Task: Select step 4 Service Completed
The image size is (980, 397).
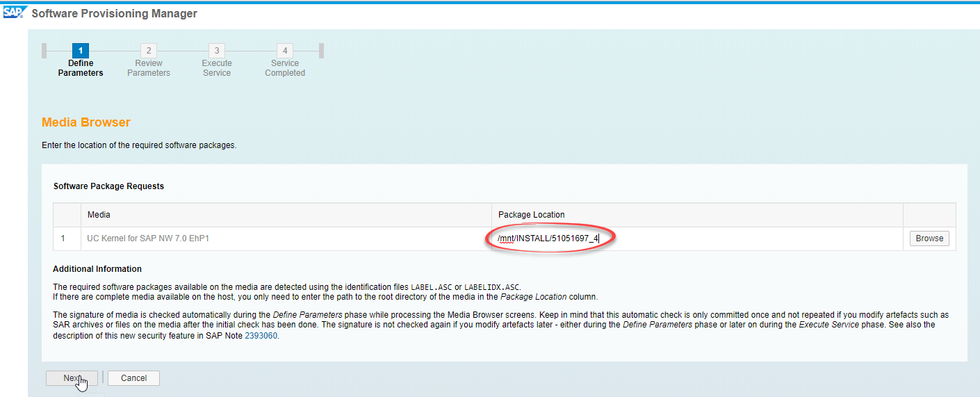Action: click(x=285, y=60)
